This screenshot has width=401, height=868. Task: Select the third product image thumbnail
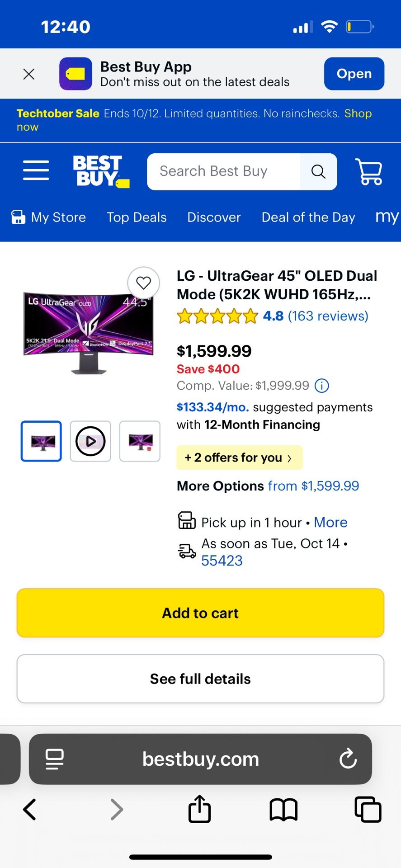coord(140,441)
